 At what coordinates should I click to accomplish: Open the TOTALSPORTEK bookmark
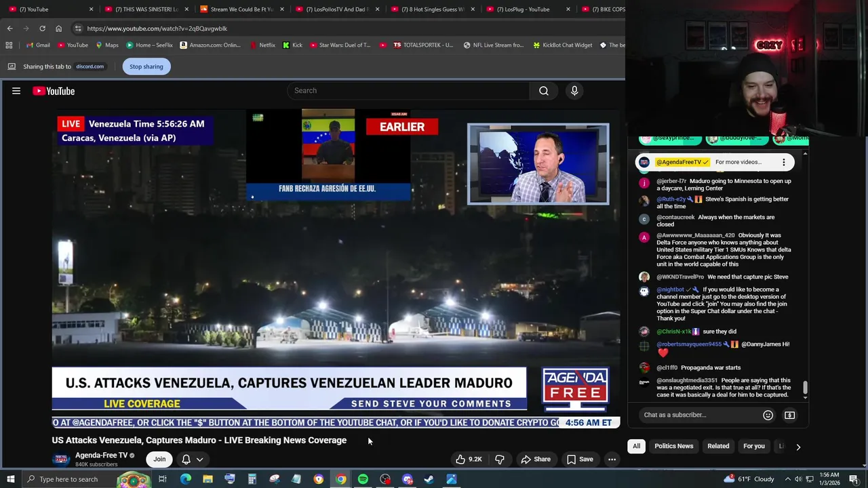[x=423, y=45]
